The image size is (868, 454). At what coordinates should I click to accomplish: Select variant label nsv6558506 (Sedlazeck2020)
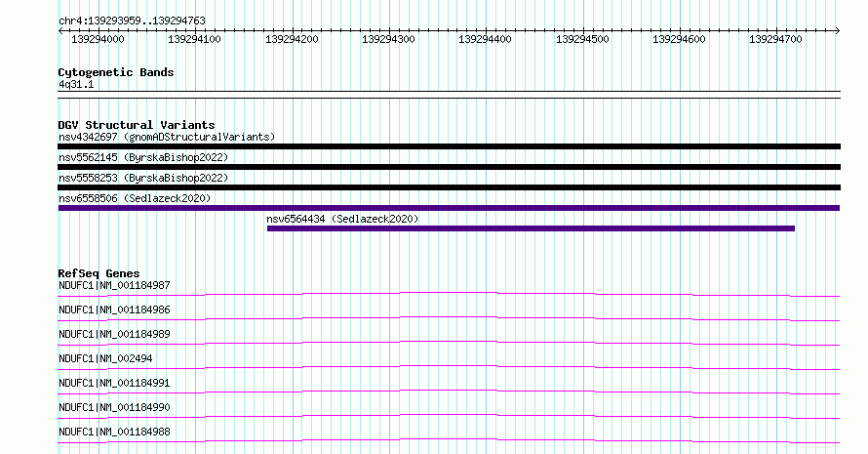135,198
